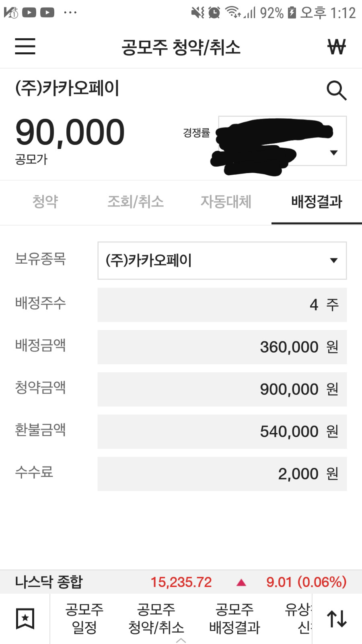Open the bookmark star icon

tap(25, 619)
